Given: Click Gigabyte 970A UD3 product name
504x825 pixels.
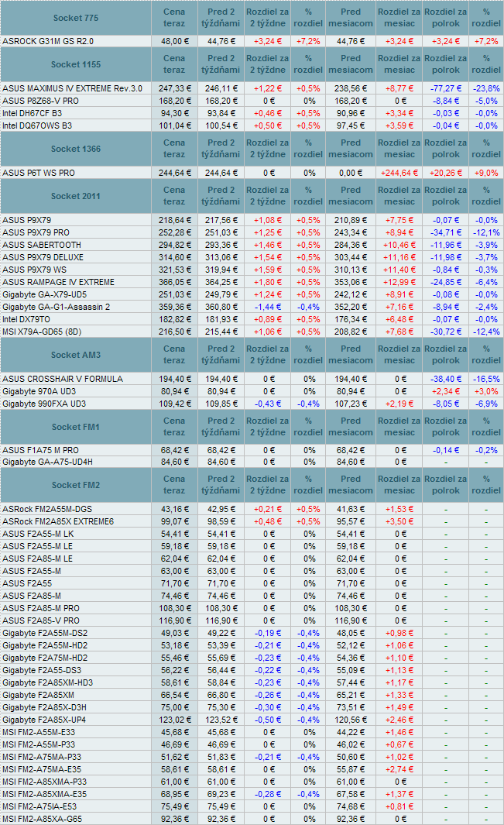Looking at the screenshot, I should coord(39,391).
